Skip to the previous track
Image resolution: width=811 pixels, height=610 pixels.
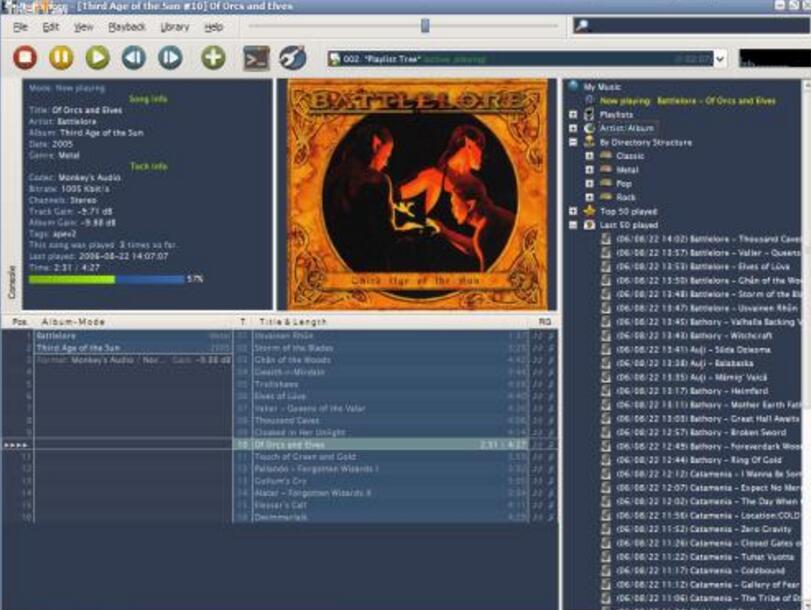click(x=134, y=57)
